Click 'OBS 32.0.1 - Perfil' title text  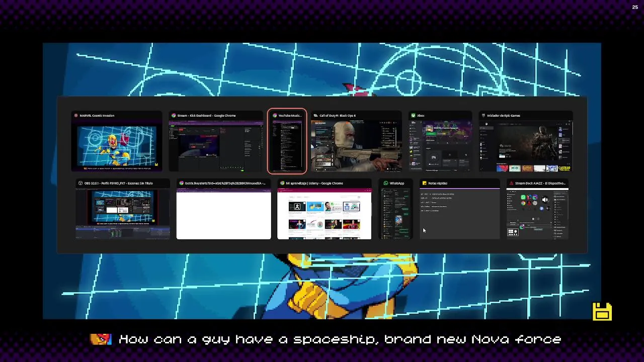click(119, 183)
